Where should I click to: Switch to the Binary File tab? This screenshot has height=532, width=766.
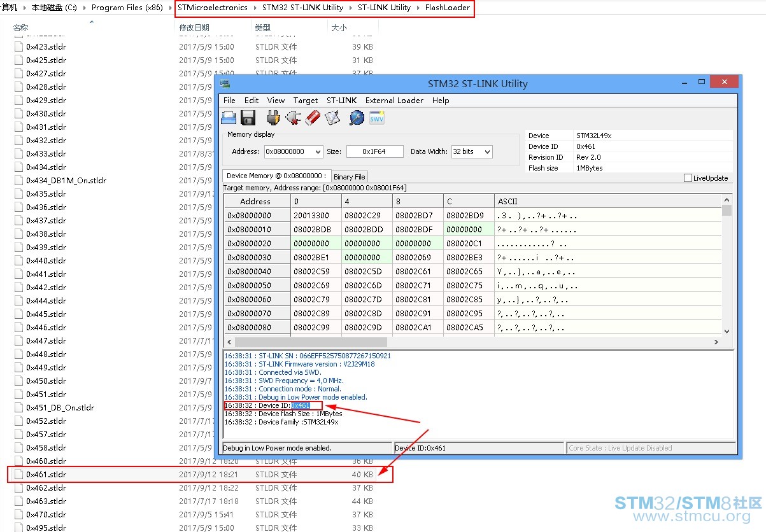[x=350, y=177]
